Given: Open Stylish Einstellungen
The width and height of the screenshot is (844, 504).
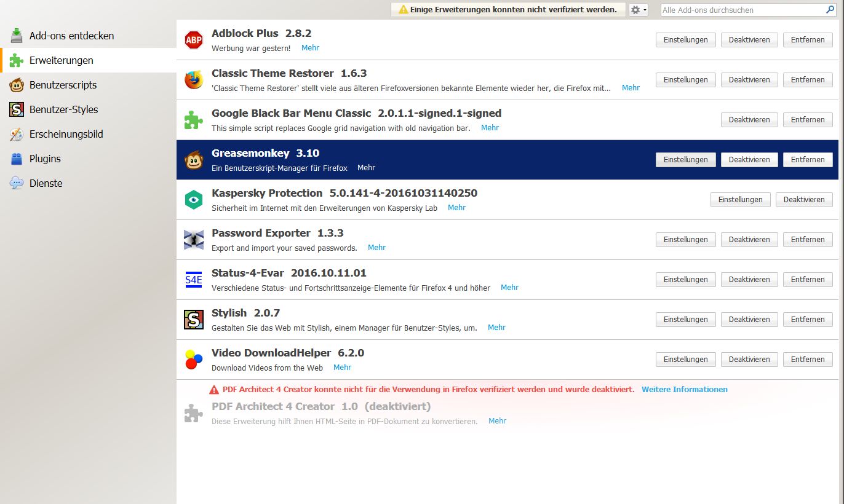Looking at the screenshot, I should [686, 320].
